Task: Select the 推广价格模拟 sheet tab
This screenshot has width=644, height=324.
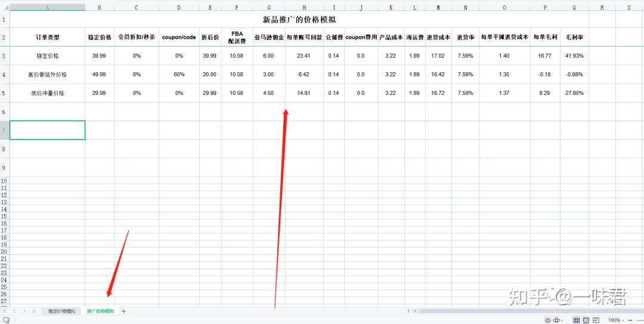Action: tap(101, 311)
